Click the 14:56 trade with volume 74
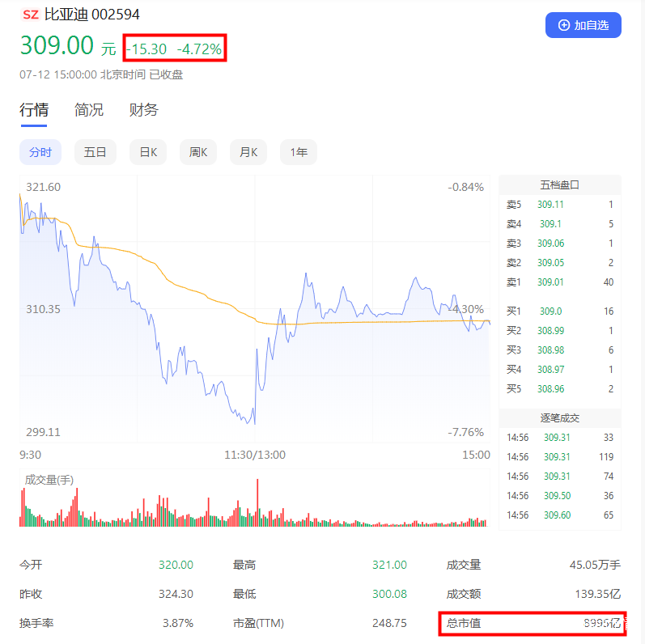 559,476
